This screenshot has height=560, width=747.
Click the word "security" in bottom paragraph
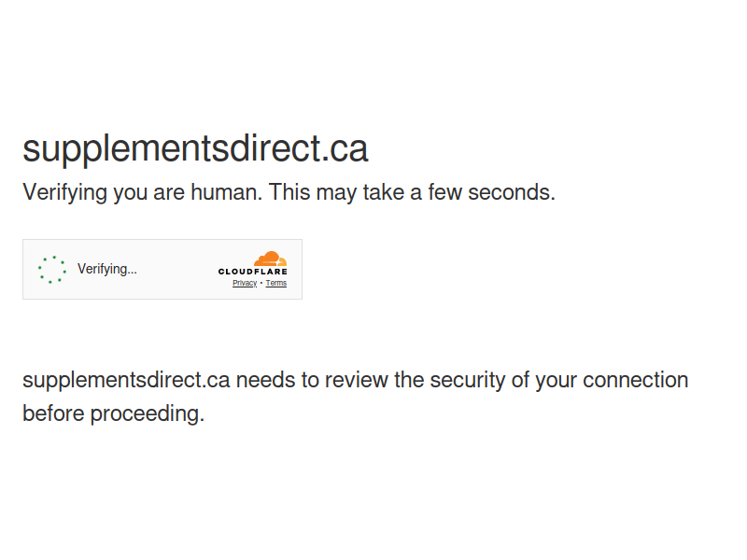(468, 381)
